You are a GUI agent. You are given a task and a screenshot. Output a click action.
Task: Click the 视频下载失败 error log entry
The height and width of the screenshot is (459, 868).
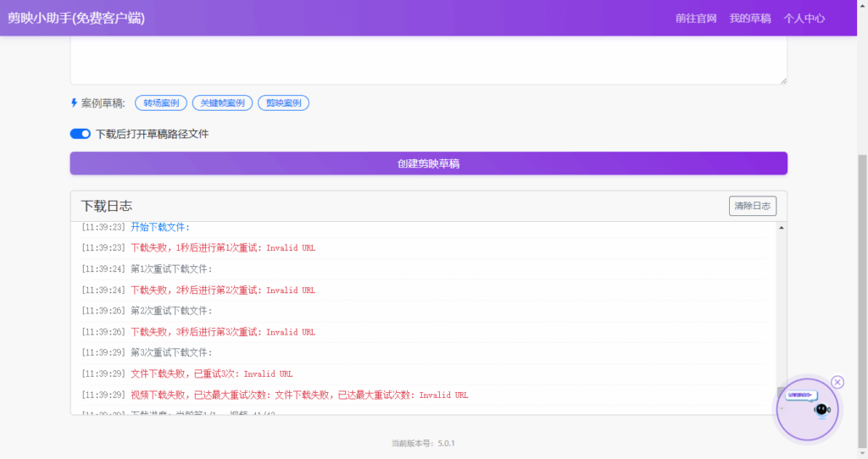pyautogui.click(x=299, y=395)
